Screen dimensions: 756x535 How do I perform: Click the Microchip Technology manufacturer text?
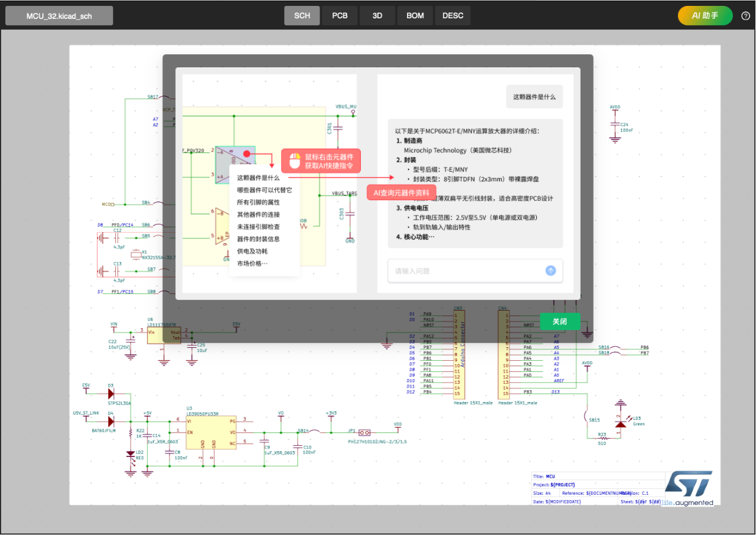coord(458,151)
